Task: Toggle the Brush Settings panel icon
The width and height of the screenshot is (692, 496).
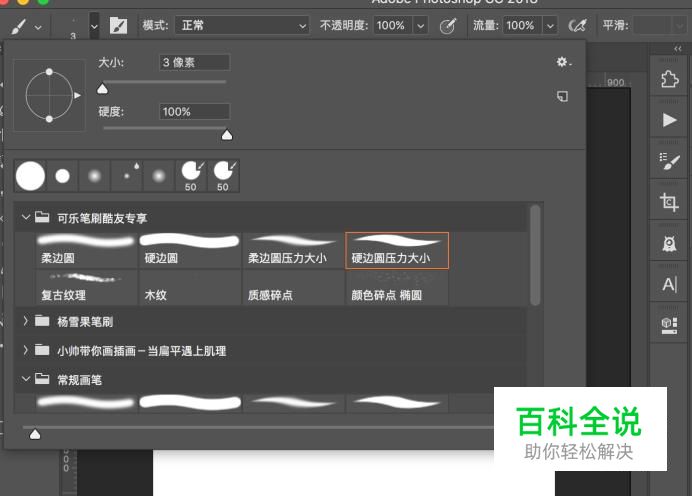Action: tap(118, 26)
